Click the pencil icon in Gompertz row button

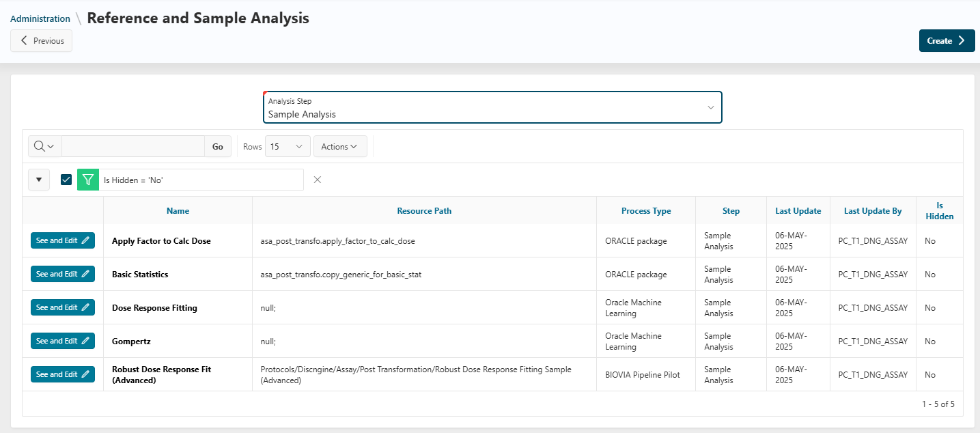85,341
